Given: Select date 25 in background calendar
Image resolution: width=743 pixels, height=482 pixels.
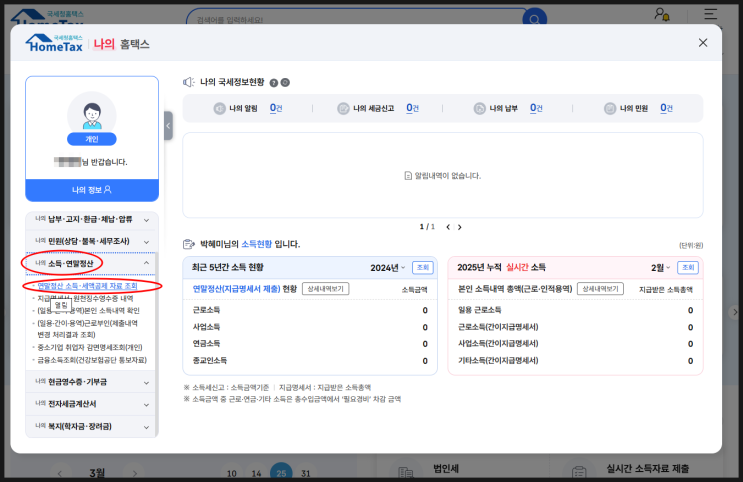Looking at the screenshot, I should click(x=281, y=473).
